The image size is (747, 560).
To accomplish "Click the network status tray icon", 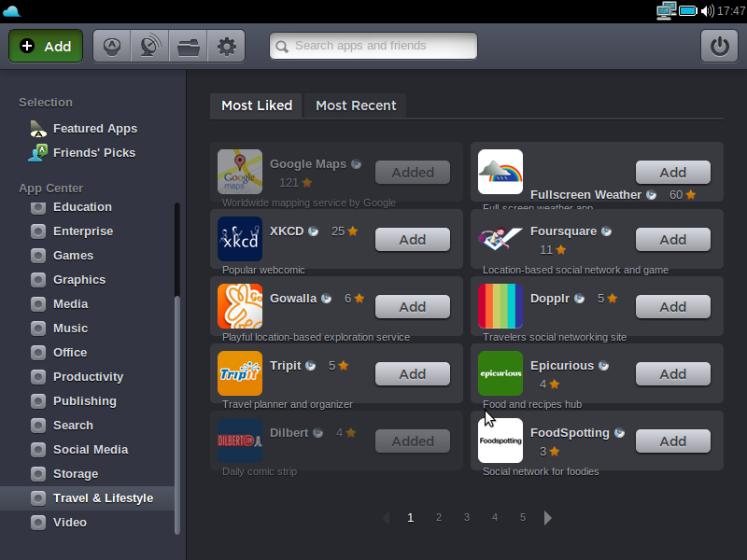I will [x=666, y=11].
